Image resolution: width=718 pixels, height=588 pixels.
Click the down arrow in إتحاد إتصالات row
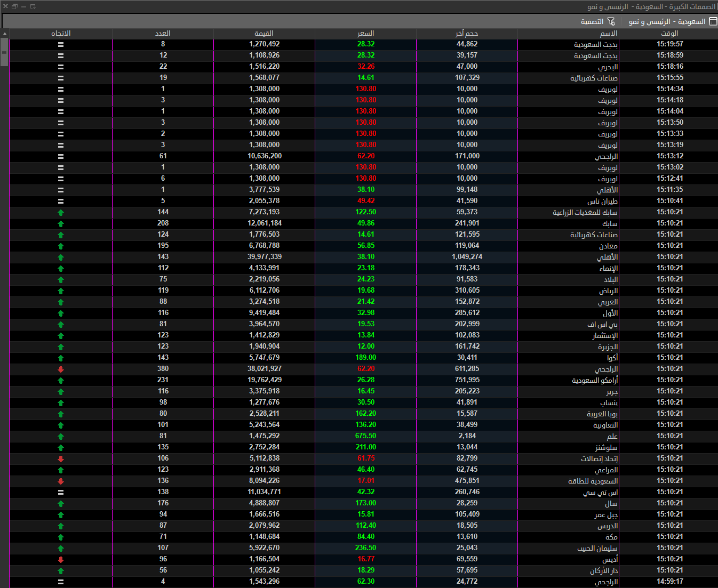pyautogui.click(x=61, y=458)
